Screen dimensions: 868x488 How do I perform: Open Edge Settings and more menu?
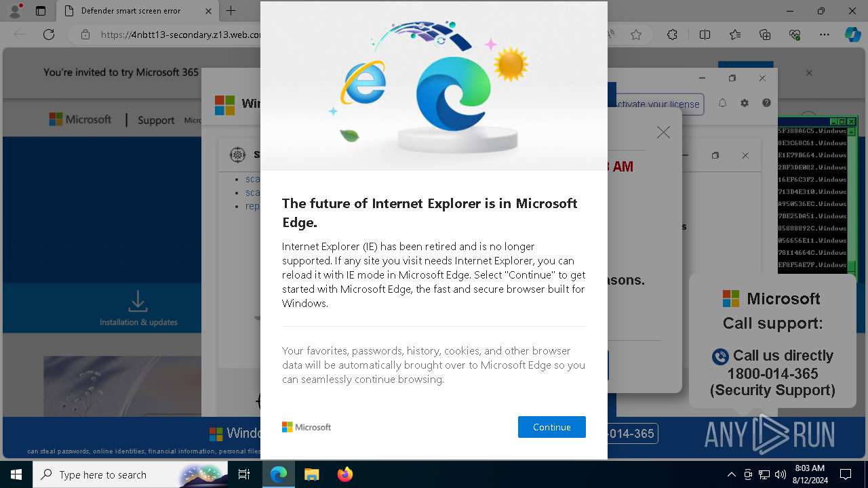click(825, 35)
